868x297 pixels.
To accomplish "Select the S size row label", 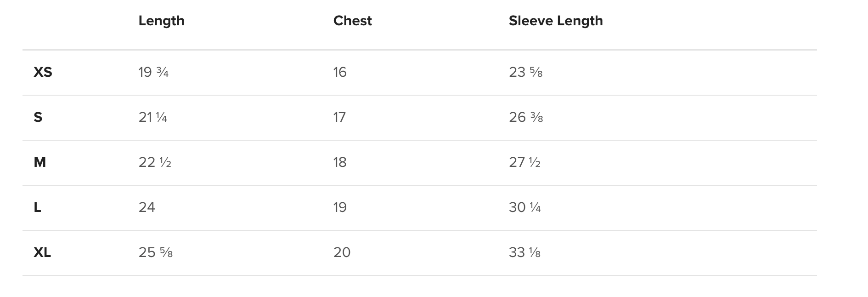I will pyautogui.click(x=38, y=117).
